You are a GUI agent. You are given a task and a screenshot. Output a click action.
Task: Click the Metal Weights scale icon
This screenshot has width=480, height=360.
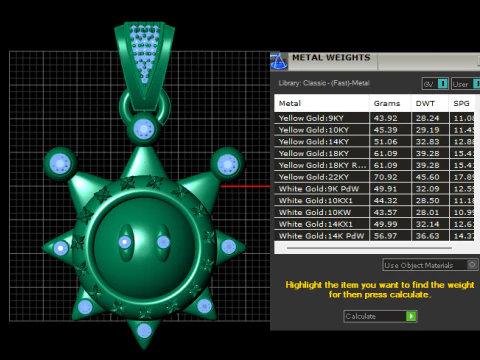(x=279, y=61)
